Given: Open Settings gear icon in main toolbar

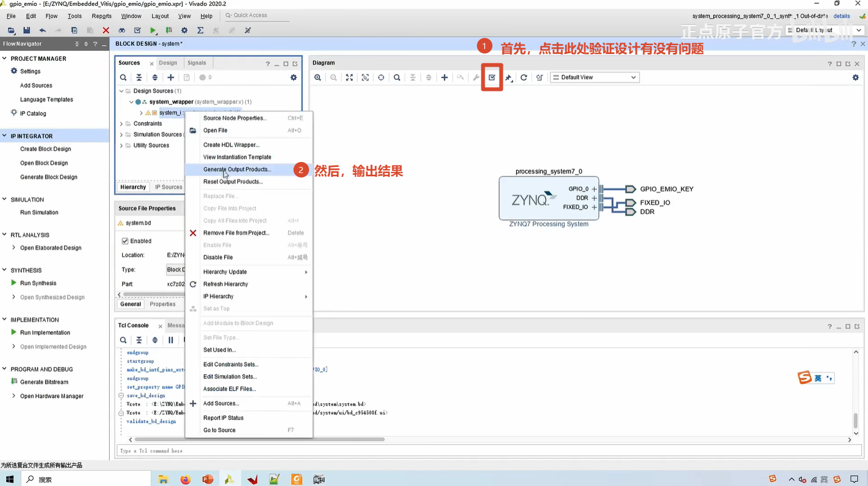Looking at the screenshot, I should pos(185,30).
